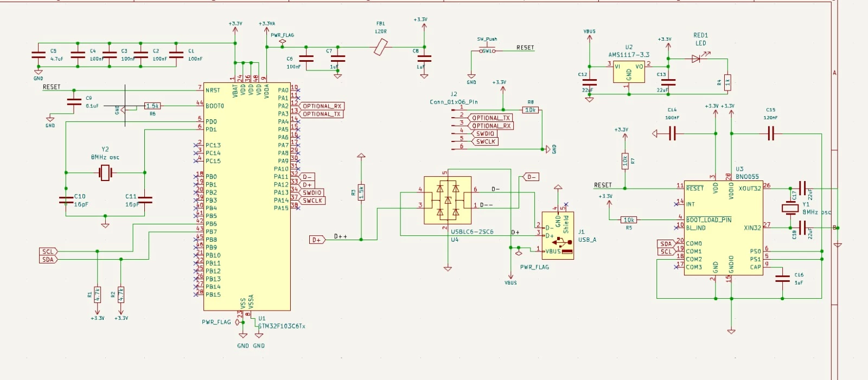Click the XIN32 pin name on U3
This screenshot has width=868, height=380.
(x=752, y=228)
